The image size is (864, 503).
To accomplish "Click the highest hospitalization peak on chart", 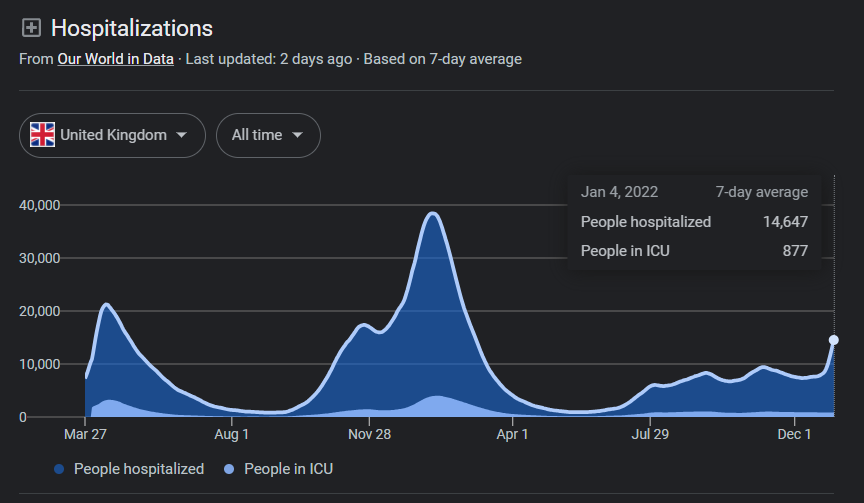I will click(x=432, y=213).
